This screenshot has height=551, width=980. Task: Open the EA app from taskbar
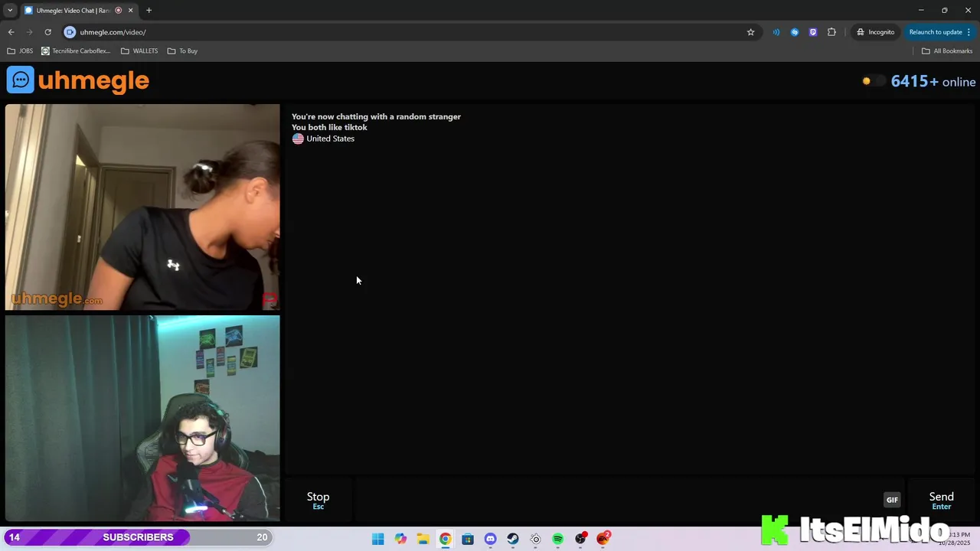[603, 539]
